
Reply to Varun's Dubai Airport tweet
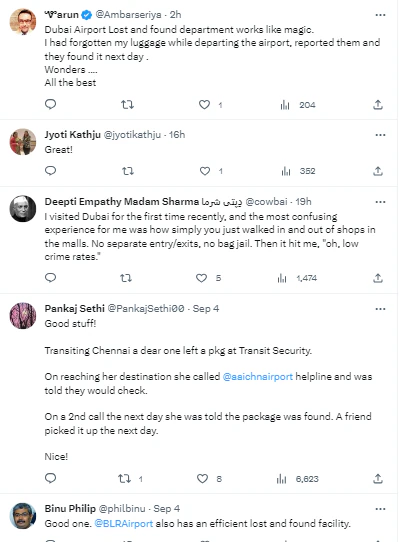(50, 104)
